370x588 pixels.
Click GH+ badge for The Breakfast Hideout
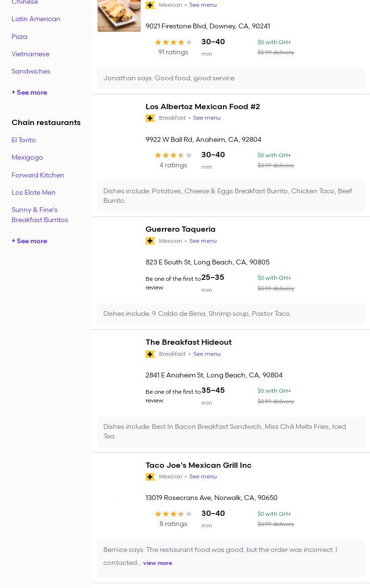[150, 354]
